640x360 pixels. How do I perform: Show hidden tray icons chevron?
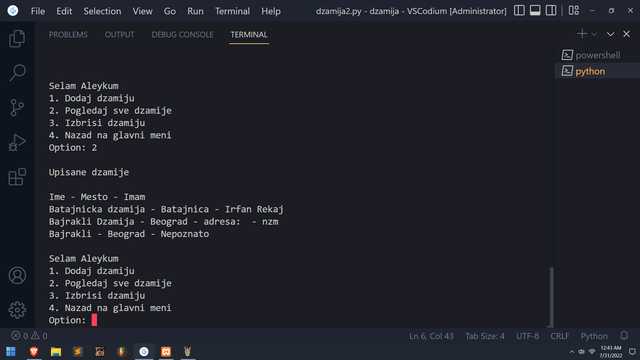coord(571,352)
